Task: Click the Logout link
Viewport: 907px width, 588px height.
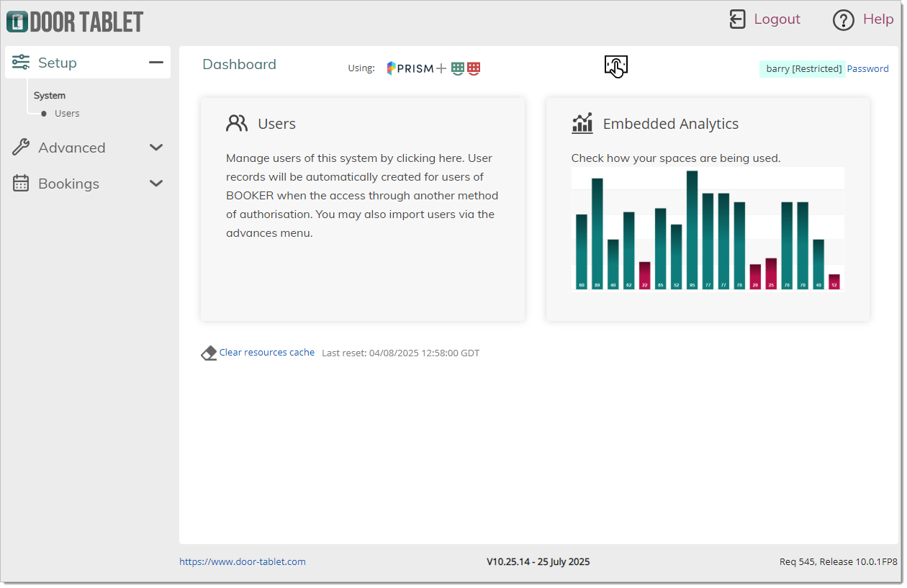Action: coord(777,19)
